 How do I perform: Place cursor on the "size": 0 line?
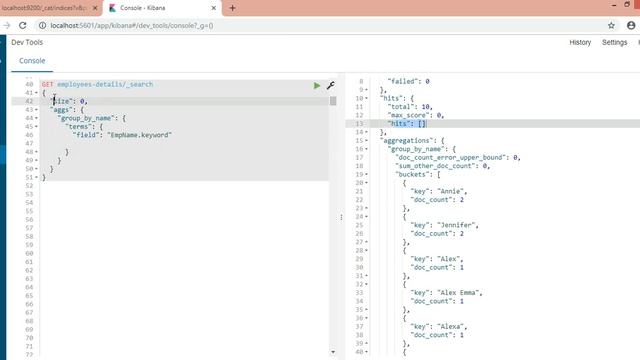pos(69,101)
